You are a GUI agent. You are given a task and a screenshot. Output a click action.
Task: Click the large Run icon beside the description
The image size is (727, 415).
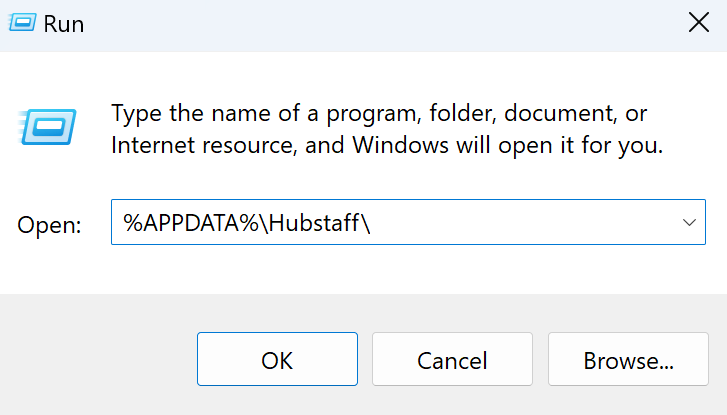47,127
